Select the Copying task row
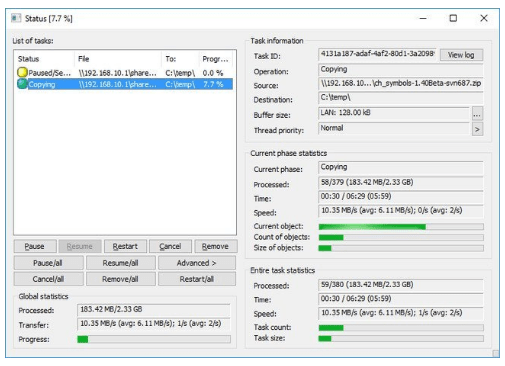This screenshot has width=505, height=366. coord(125,84)
